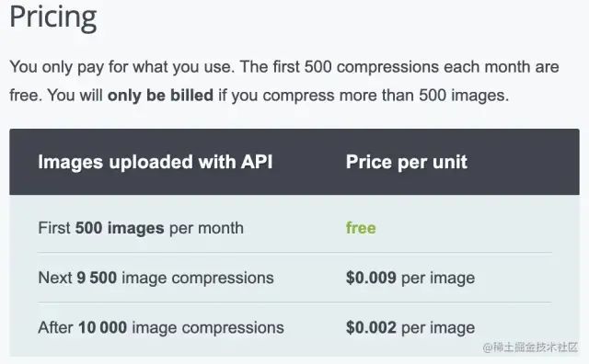The image size is (589, 364).
Task: Select the 'First 500 images per month' row
Action: click(294, 228)
